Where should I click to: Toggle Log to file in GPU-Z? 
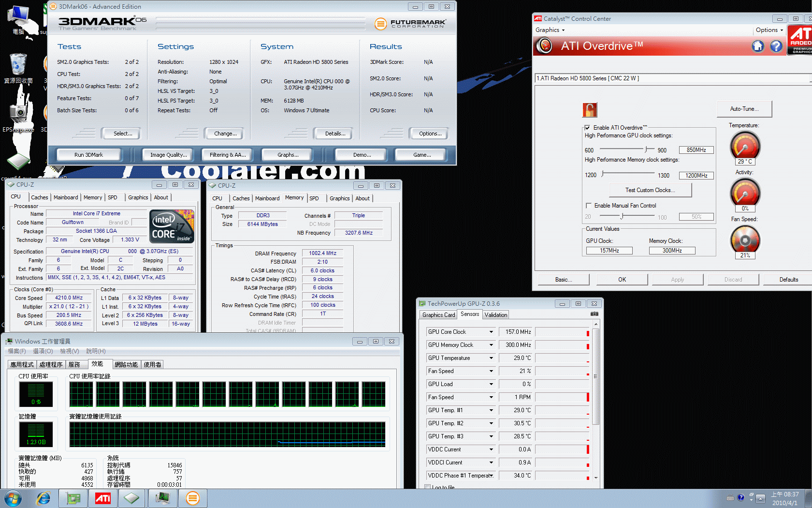[x=428, y=487]
